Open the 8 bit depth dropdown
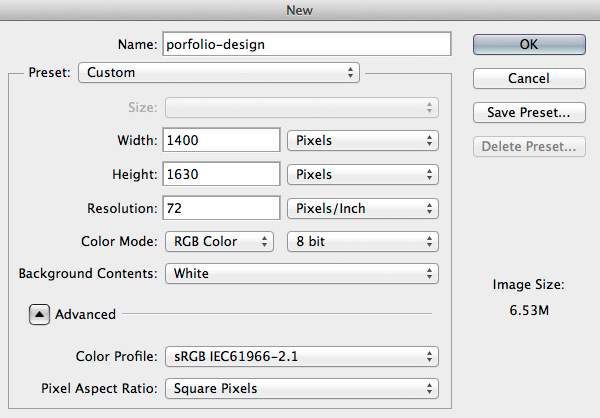This screenshot has height=418, width=600. coord(362,242)
